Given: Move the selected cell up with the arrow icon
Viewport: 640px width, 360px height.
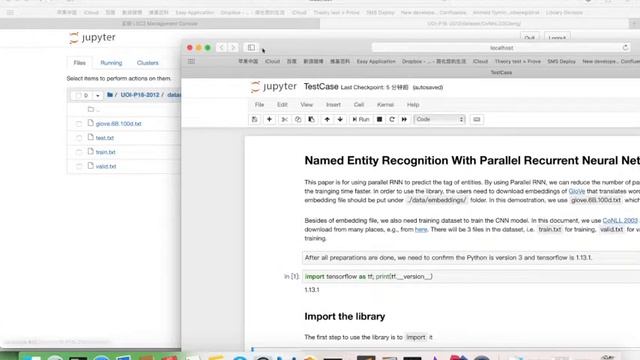Looking at the screenshot, I should coord(327,119).
